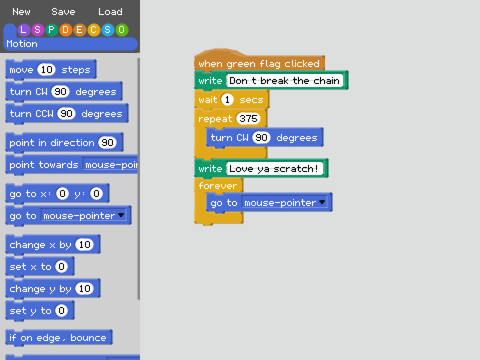Select the purple L (Looks) category circle
Viewport: 480px width, 360px height.
click(23, 30)
